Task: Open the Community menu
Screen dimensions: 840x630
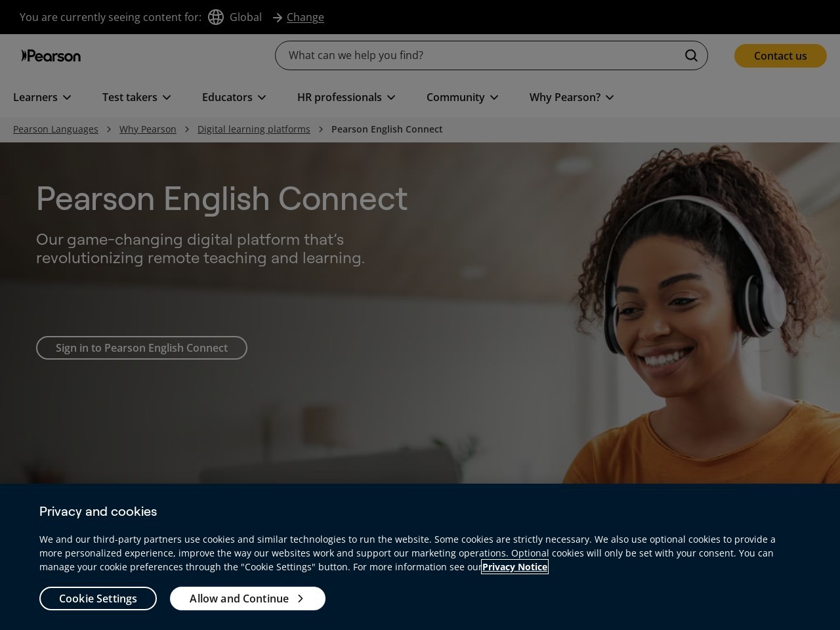Action: (463, 97)
